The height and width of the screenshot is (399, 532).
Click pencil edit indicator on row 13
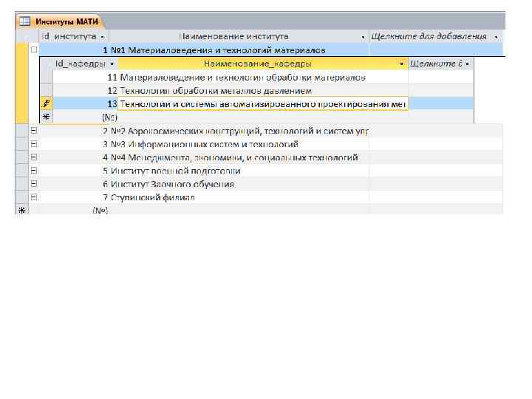pos(47,103)
